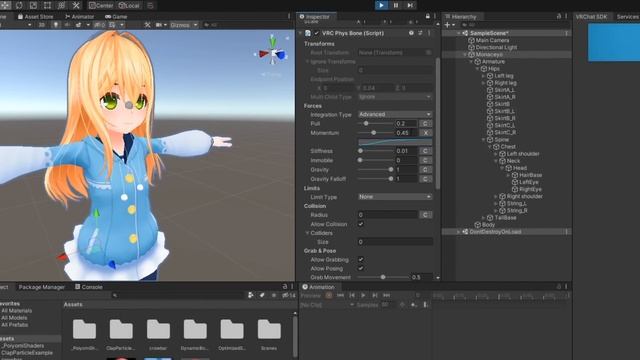
Task: Play the animation clip in Animation panel
Action: click(x=363, y=295)
